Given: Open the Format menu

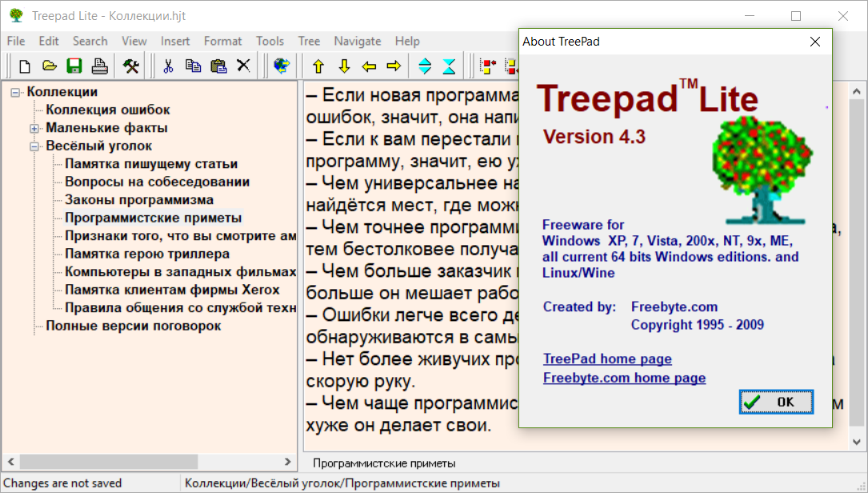Looking at the screenshot, I should click(x=222, y=41).
